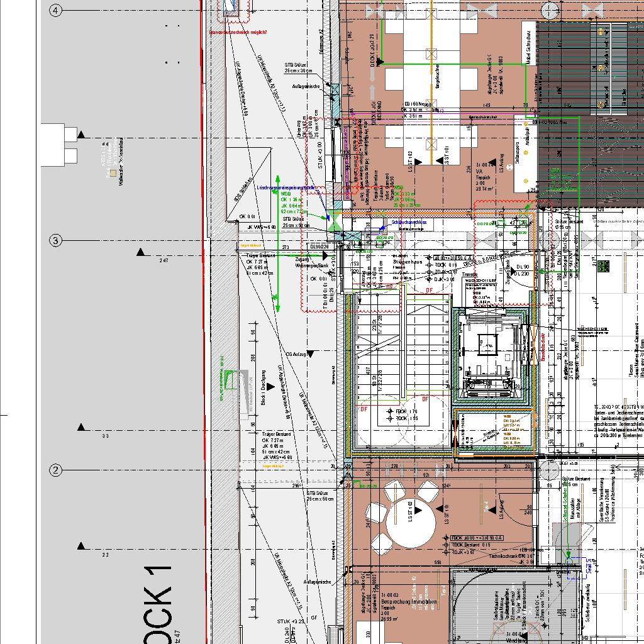
Task: Click the grid axis bubble numbered 4
Action: pyautogui.click(x=56, y=11)
